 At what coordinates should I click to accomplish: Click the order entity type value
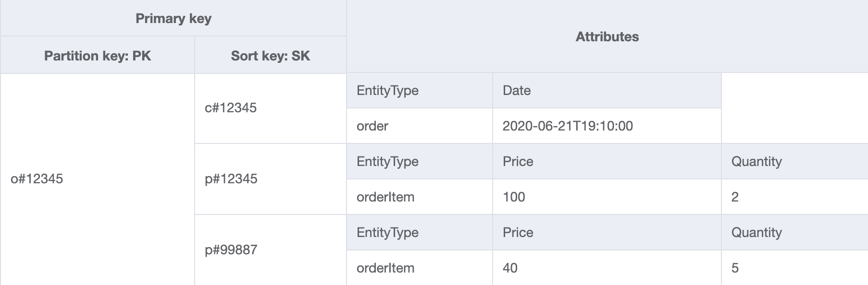420,126
